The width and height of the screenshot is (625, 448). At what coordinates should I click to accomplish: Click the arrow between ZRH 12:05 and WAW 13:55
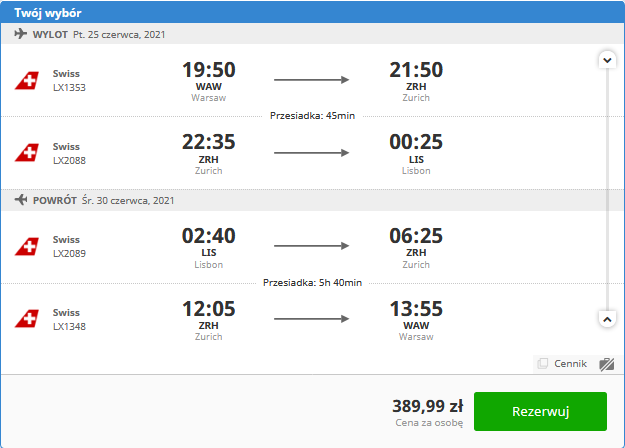(311, 318)
